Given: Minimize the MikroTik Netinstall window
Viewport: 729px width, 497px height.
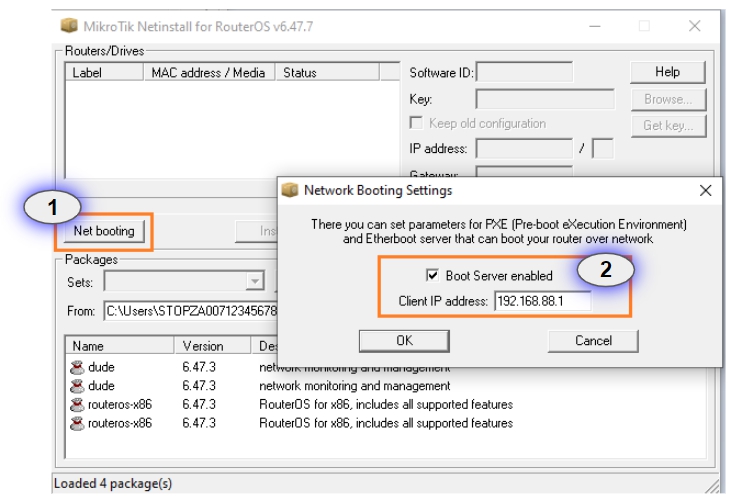Looking at the screenshot, I should (595, 26).
